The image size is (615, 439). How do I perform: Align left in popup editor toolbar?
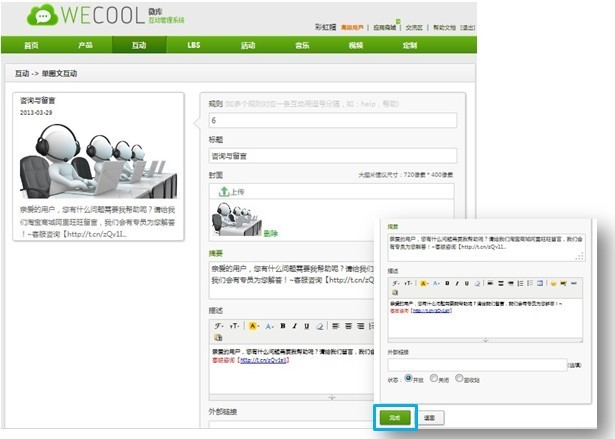click(x=490, y=283)
